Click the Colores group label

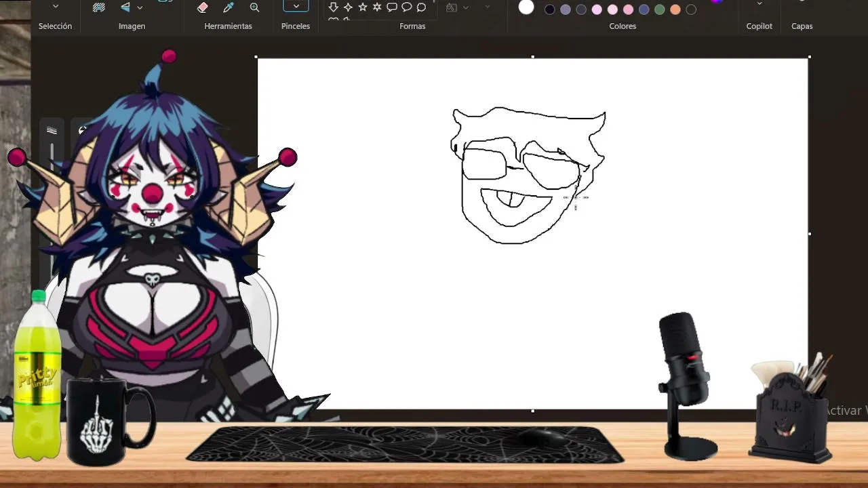pos(623,26)
